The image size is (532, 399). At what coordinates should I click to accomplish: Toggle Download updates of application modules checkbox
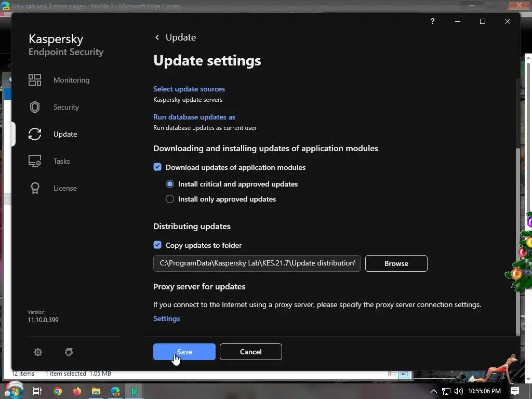157,167
